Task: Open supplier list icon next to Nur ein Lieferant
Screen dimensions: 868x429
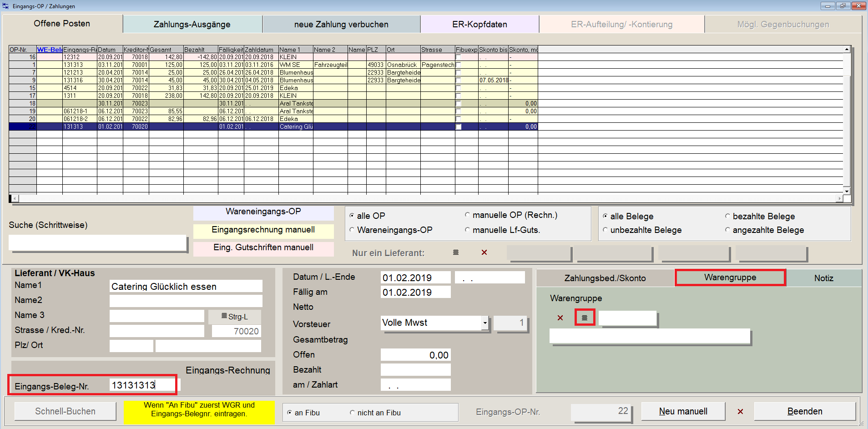Action: point(456,252)
